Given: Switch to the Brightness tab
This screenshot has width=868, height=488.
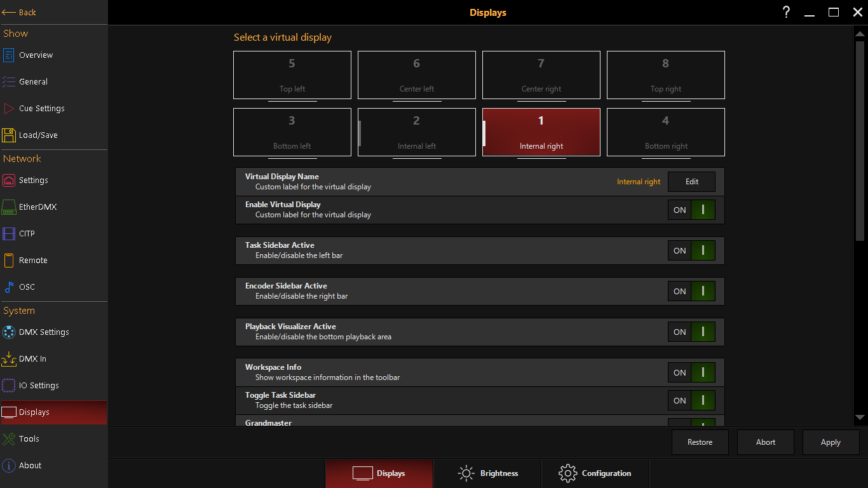Looking at the screenshot, I should point(487,473).
